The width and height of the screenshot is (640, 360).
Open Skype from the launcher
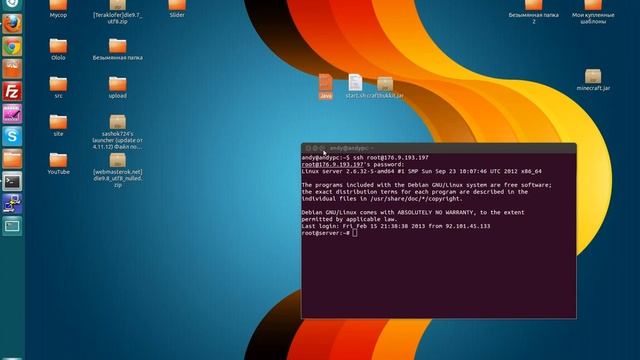click(12, 136)
